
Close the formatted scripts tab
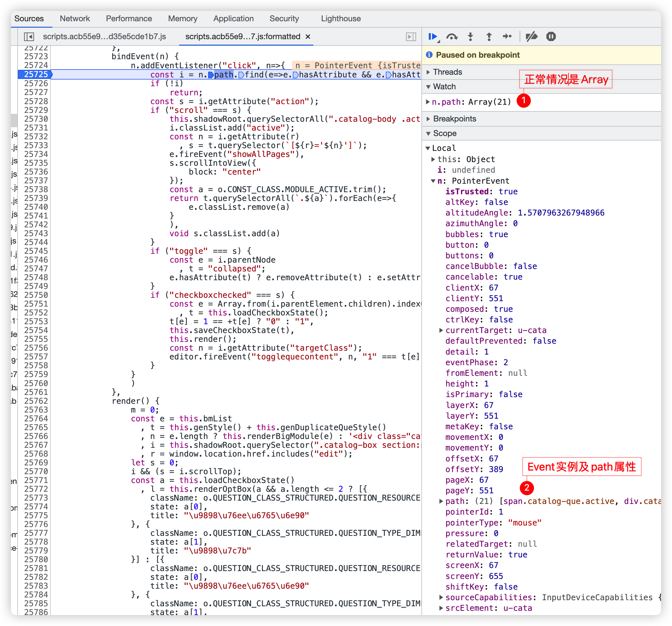click(x=308, y=36)
